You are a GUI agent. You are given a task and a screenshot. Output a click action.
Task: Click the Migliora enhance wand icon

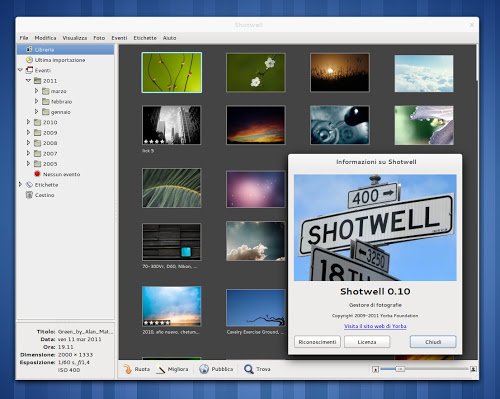(x=161, y=369)
